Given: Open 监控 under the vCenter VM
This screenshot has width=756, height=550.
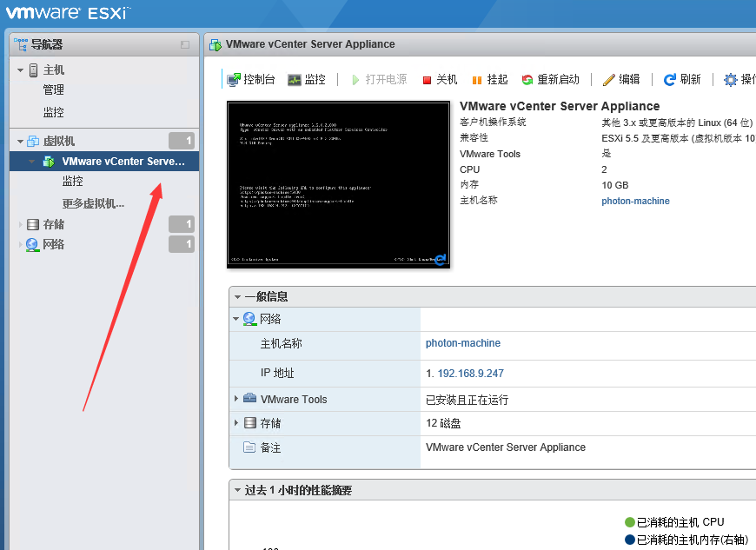Looking at the screenshot, I should (x=72, y=182).
